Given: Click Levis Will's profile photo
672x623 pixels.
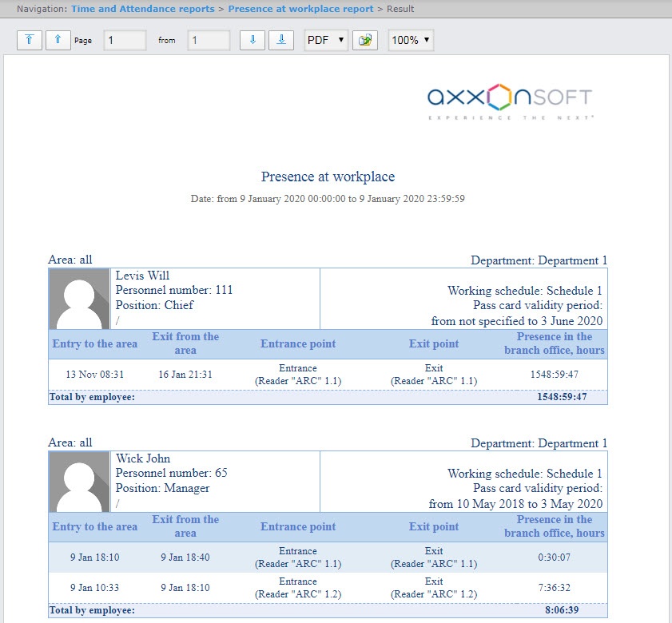Looking at the screenshot, I should tap(79, 299).
